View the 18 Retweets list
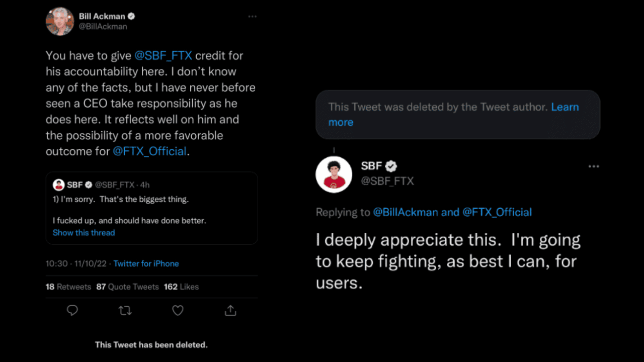The image size is (644, 362). coord(68,287)
